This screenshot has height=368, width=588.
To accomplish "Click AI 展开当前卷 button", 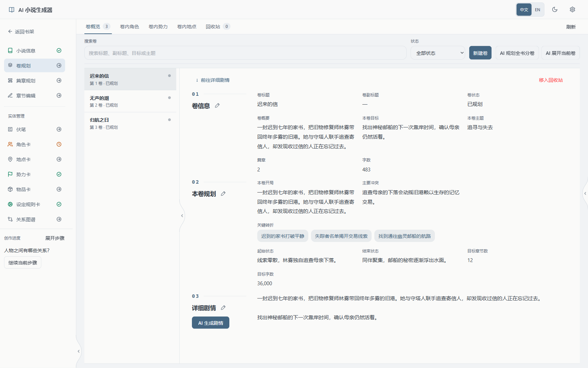I will coord(560,53).
